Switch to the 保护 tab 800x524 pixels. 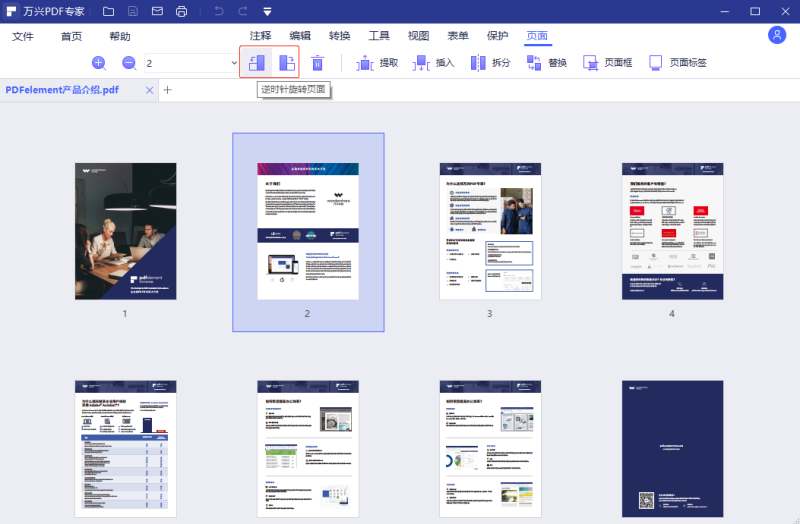(x=497, y=36)
